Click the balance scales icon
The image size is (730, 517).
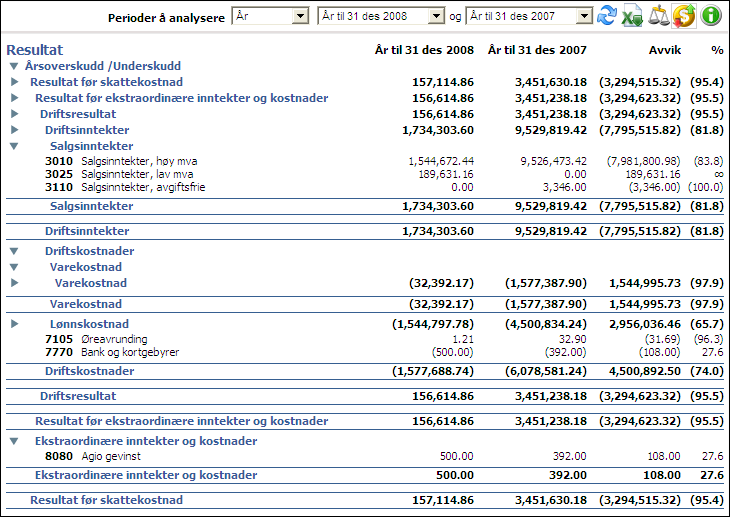coord(658,16)
